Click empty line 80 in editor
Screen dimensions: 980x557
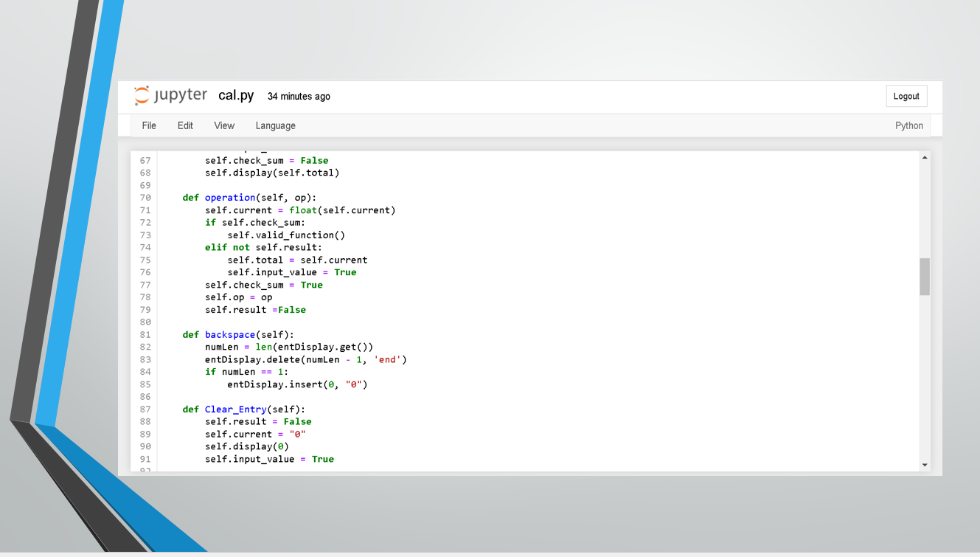click(x=538, y=322)
